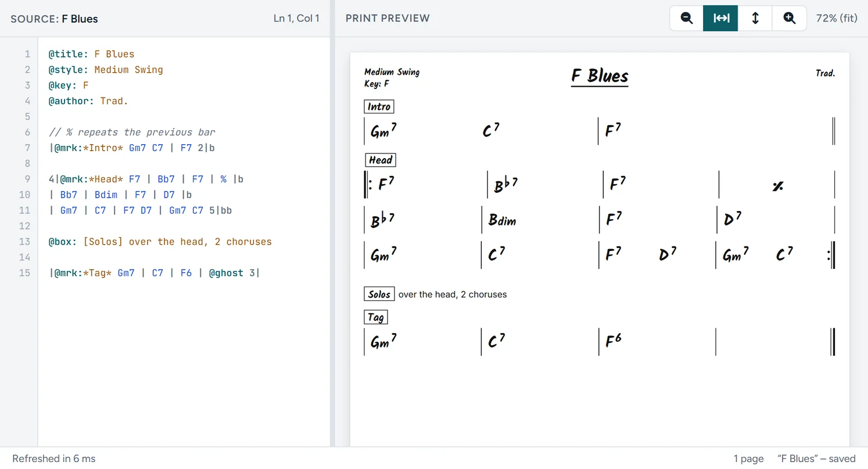The width and height of the screenshot is (868, 469).
Task: Click the Gm7 chord in the Intro row
Action: click(383, 131)
